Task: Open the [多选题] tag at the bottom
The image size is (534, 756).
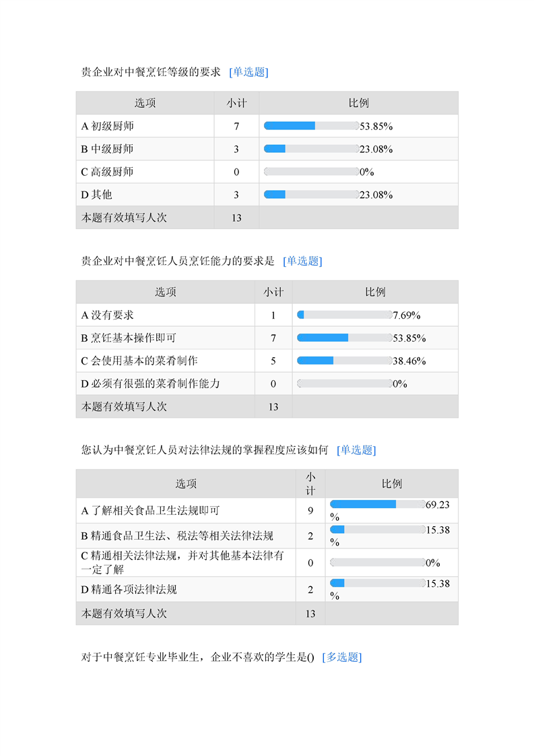Action: [342, 657]
